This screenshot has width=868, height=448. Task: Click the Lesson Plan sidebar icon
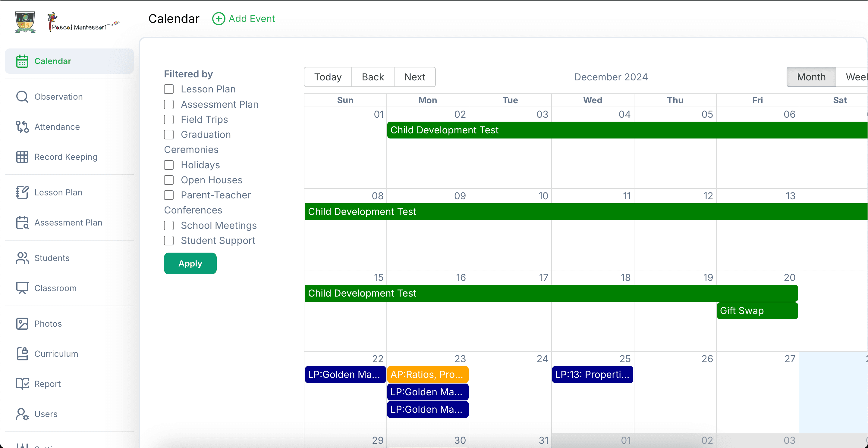click(x=22, y=192)
